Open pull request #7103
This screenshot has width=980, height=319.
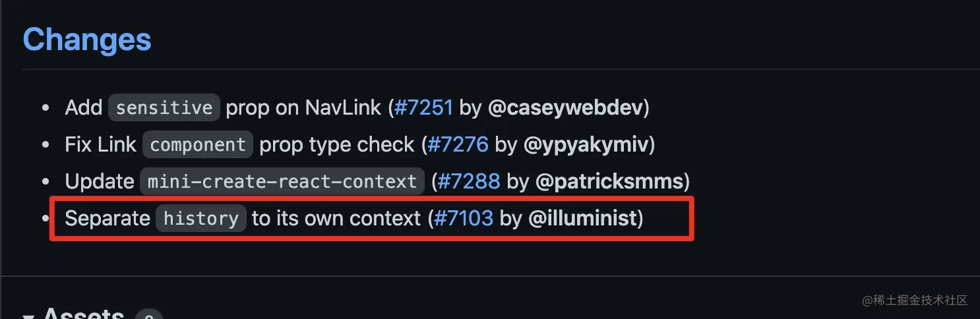(x=463, y=218)
